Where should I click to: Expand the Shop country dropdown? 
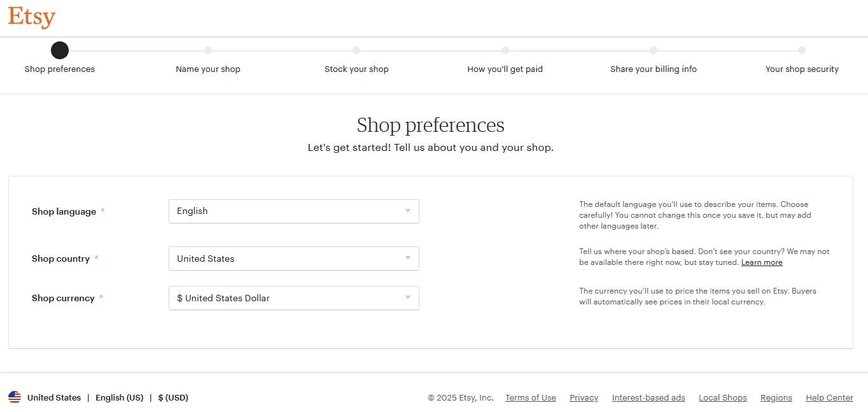(293, 259)
